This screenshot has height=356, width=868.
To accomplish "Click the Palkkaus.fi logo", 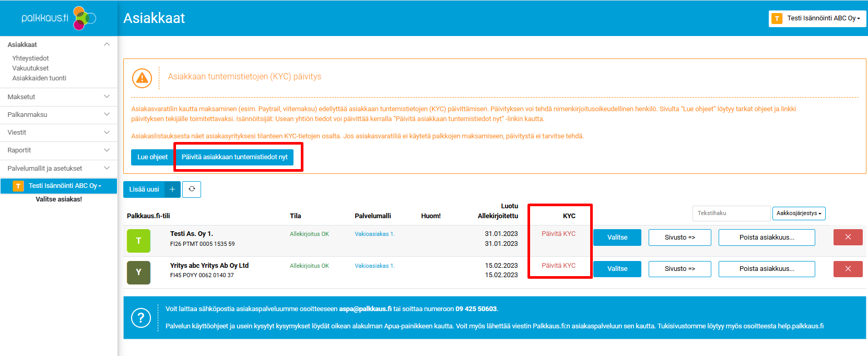I will (x=58, y=18).
